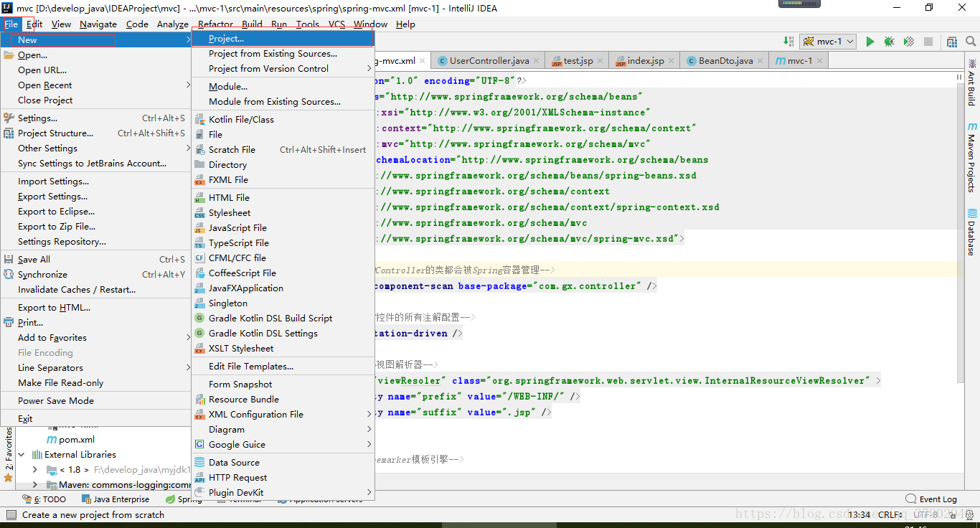Open the Edit menu

point(34,24)
